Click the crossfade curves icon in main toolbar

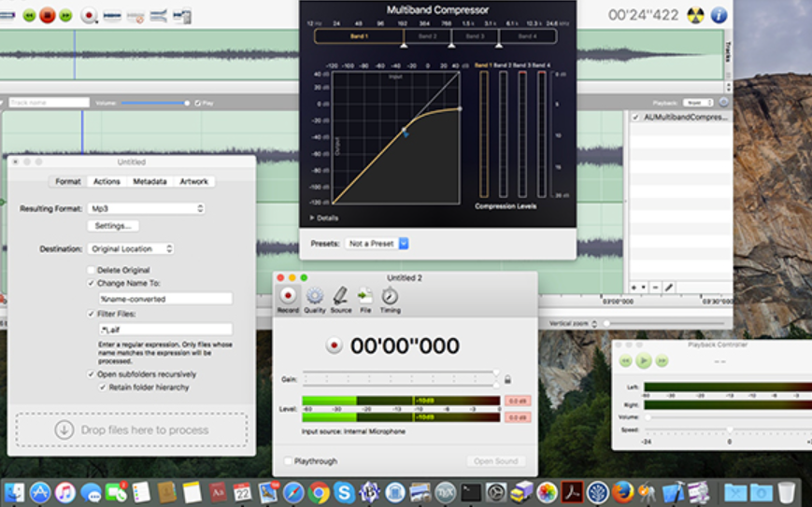(x=159, y=16)
